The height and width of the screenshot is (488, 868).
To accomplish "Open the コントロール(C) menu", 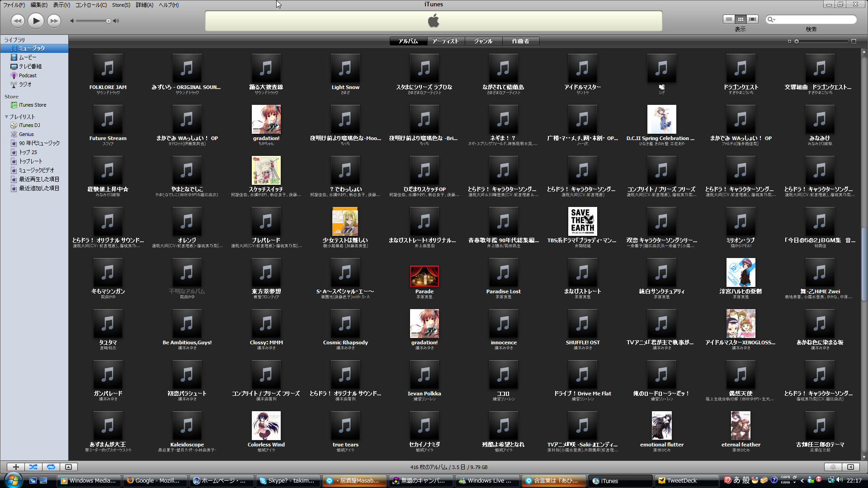I will [x=91, y=5].
